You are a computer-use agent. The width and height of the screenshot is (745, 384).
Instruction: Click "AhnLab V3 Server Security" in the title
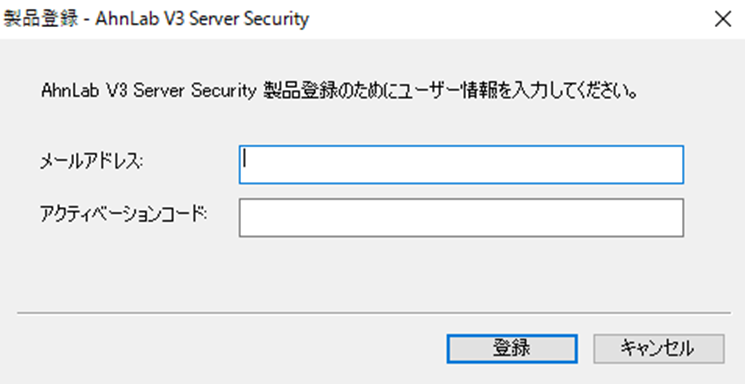click(x=202, y=19)
